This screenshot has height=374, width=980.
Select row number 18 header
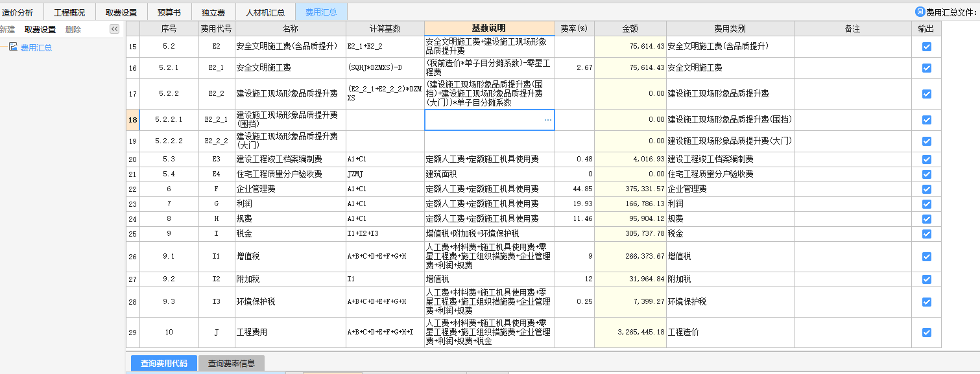[133, 120]
